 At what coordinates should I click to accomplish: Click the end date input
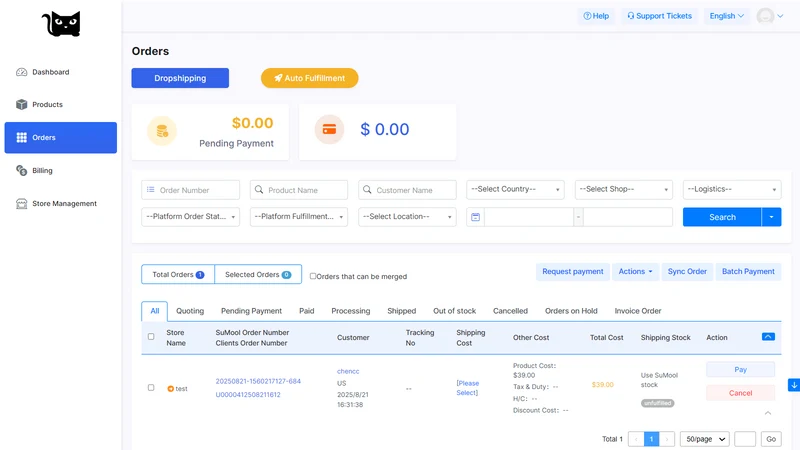point(628,217)
